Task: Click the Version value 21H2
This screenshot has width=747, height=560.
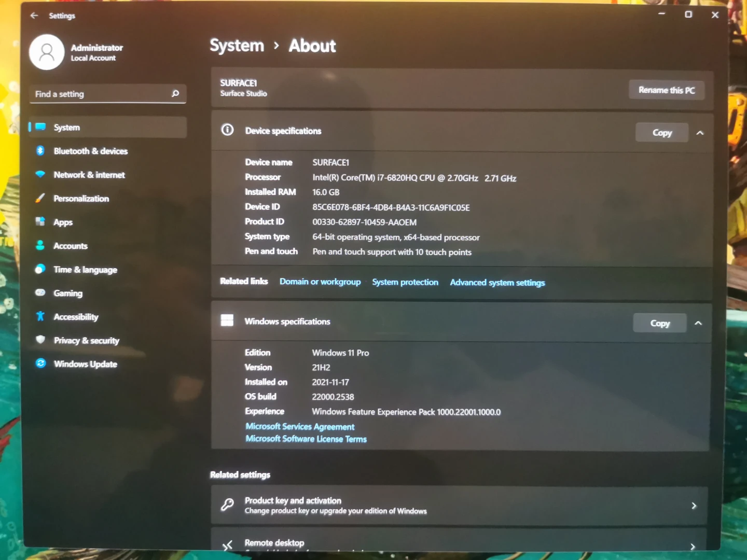Action: [x=321, y=367]
